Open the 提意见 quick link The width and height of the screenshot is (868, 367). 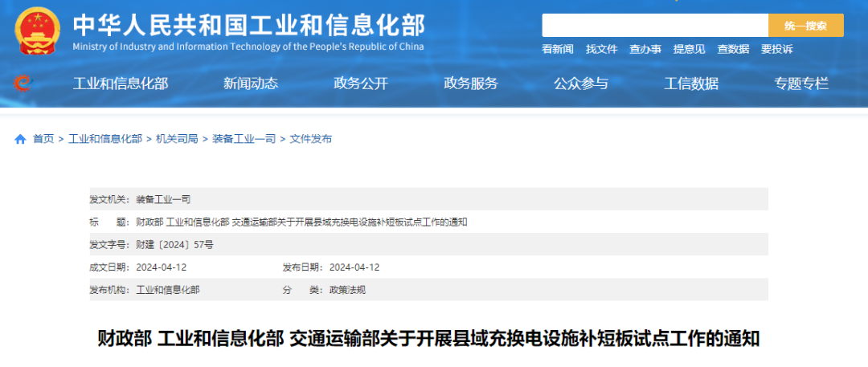click(690, 49)
